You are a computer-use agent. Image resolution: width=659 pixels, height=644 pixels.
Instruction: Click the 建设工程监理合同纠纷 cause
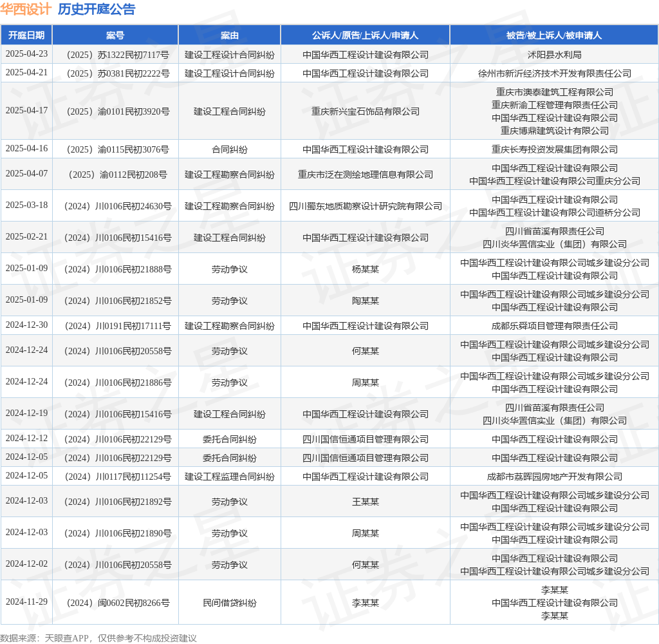tap(230, 477)
